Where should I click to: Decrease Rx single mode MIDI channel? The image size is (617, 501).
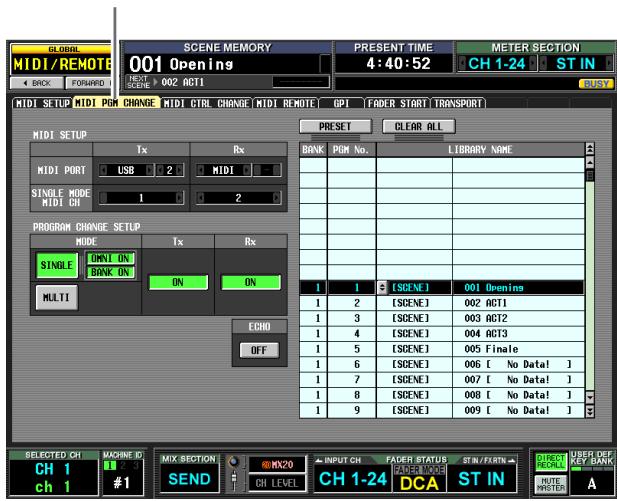(201, 198)
